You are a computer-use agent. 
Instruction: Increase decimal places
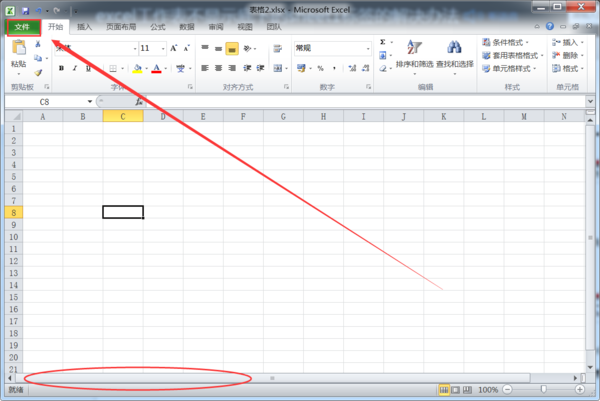[352, 68]
